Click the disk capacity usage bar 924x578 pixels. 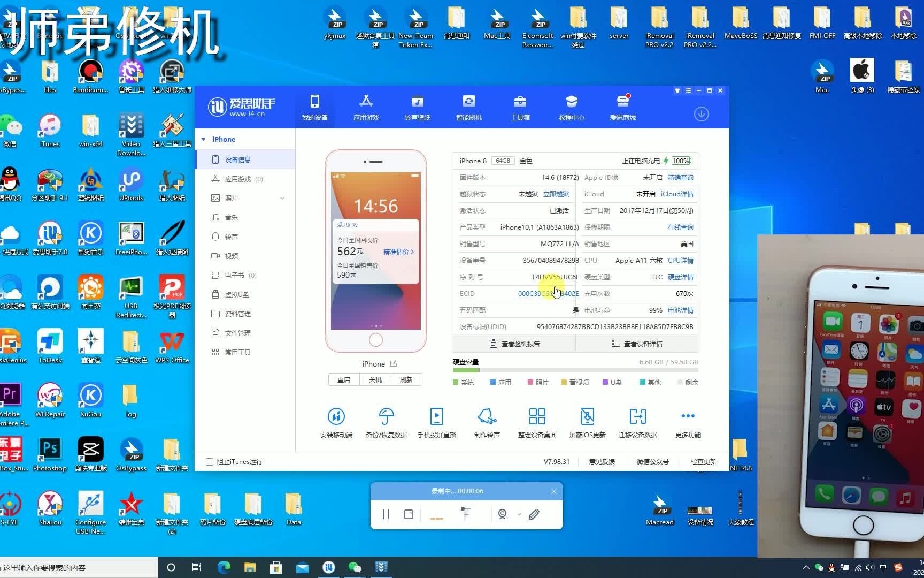tap(575, 370)
